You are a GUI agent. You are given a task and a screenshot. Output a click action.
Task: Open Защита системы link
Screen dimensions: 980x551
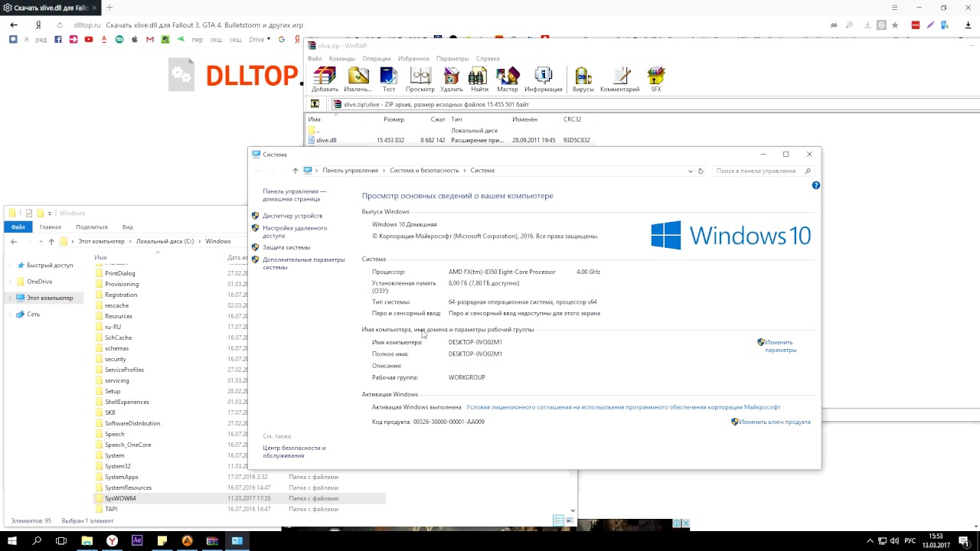[286, 247]
